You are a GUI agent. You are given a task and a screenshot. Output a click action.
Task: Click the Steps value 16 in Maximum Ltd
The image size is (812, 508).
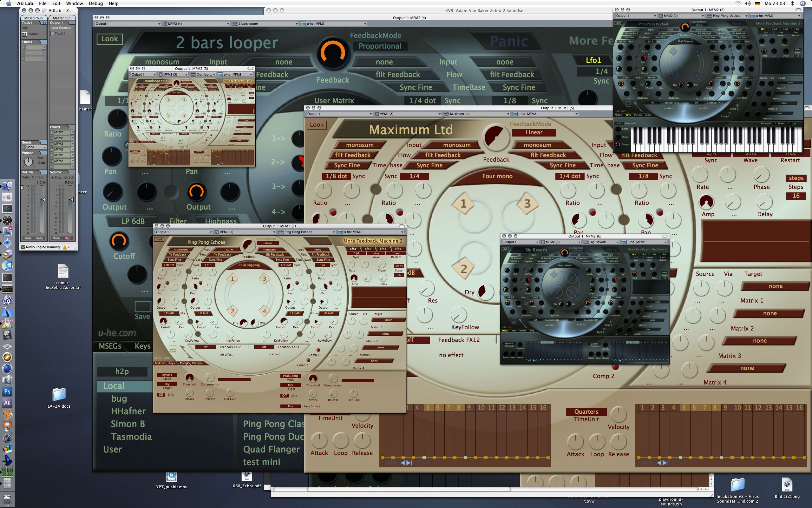click(796, 196)
